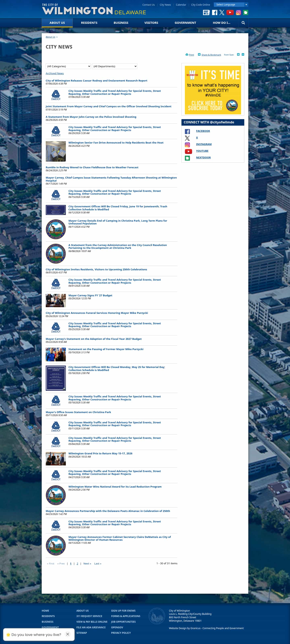Open the About Us menu
This screenshot has height=644, width=290.
57,23
